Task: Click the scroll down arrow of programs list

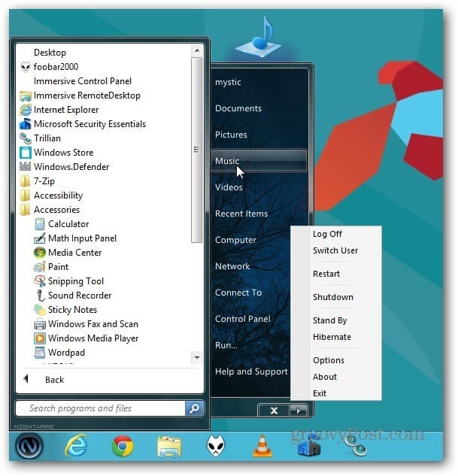Action: 197,357
